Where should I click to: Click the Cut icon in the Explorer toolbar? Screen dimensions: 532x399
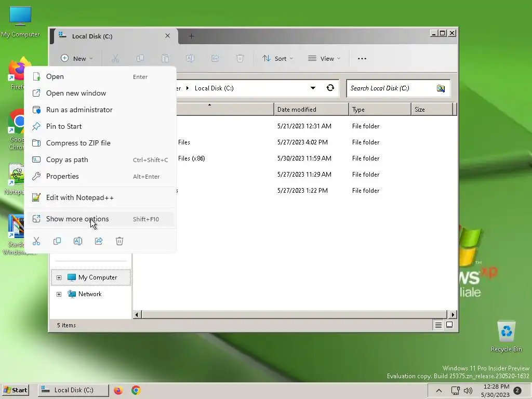click(x=115, y=58)
